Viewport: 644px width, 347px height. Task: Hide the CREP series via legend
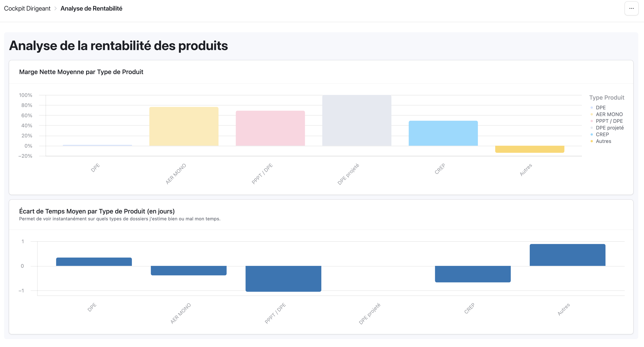click(x=601, y=135)
